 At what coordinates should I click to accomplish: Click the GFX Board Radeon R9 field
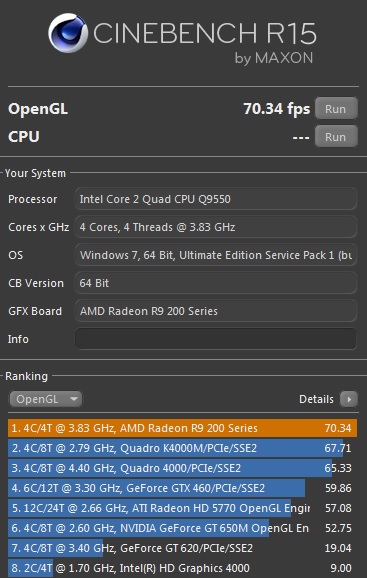(216, 311)
